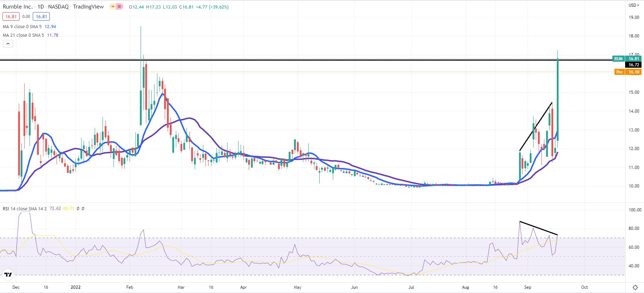Click the RSI value 72.62
644x293 pixels.
click(x=55, y=209)
